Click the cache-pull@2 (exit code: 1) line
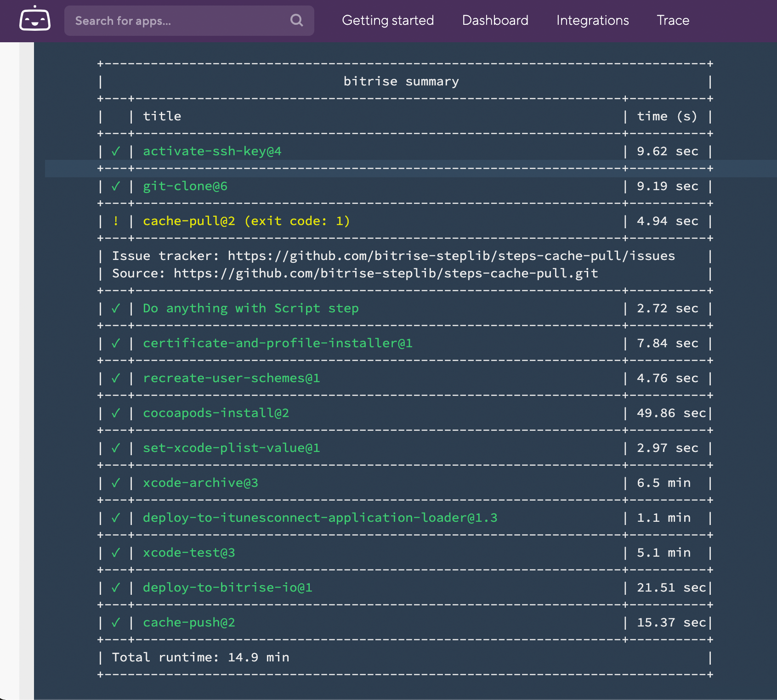Viewport: 777px width, 700px height. click(246, 221)
